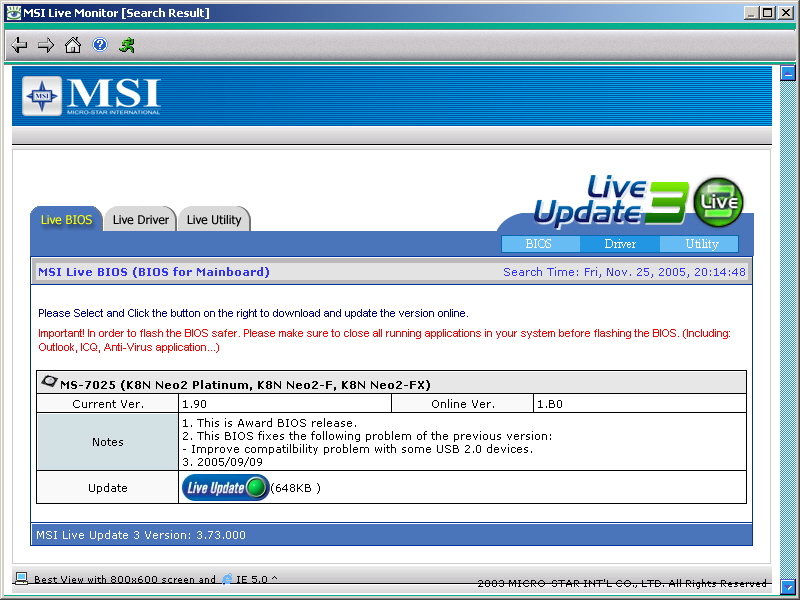Click the red Important warning text

click(384, 340)
